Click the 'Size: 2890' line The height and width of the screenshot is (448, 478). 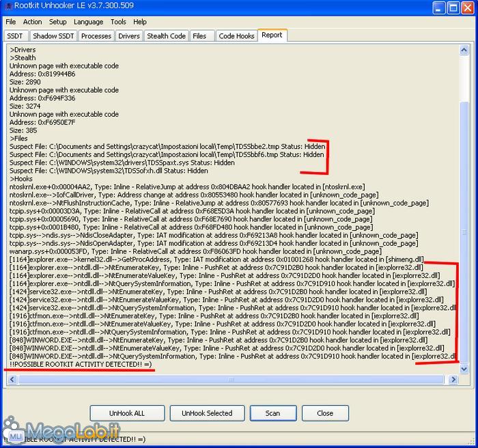[25, 82]
